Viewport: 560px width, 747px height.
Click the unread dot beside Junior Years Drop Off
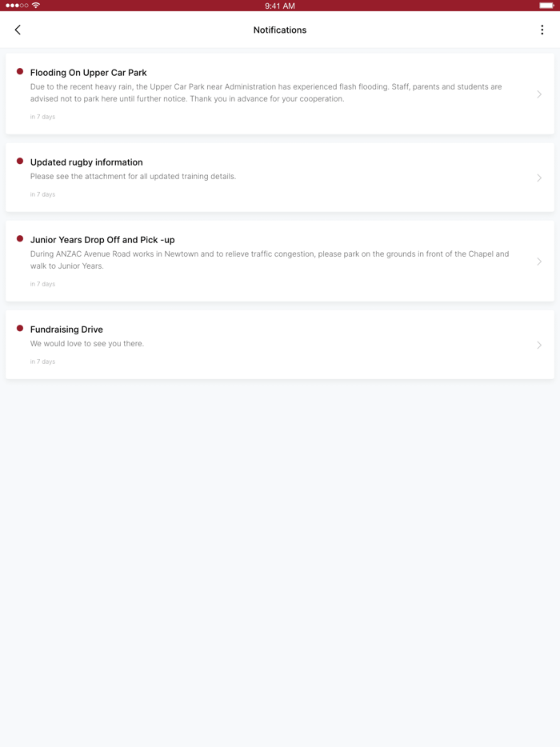tap(20, 238)
